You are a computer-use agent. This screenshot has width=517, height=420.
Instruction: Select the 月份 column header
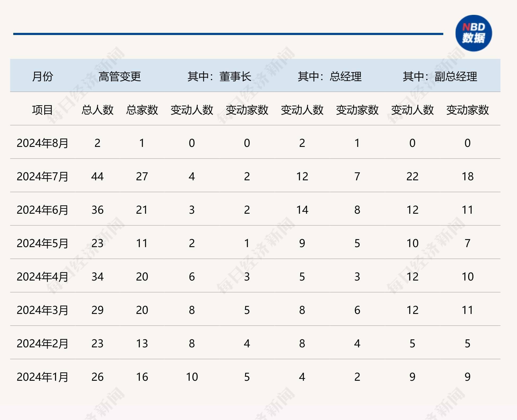[x=42, y=76]
